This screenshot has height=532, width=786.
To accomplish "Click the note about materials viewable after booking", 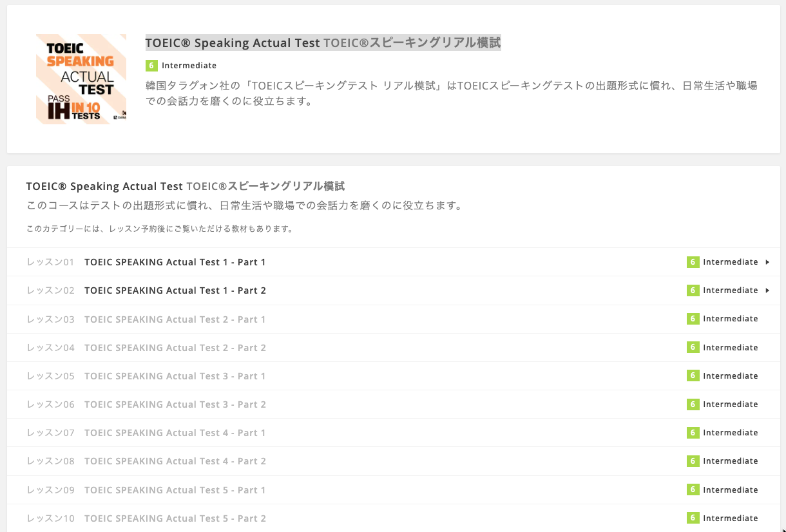I will 160,229.
